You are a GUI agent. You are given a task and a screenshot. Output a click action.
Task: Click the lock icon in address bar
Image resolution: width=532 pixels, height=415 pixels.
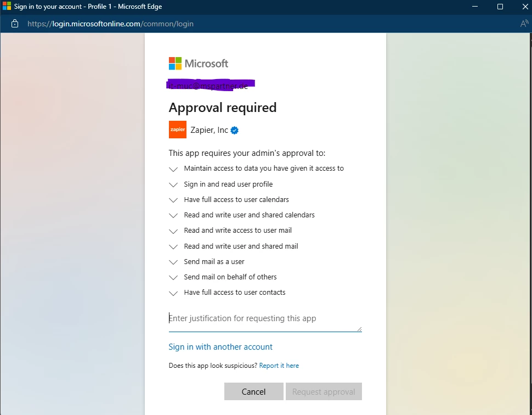pos(15,24)
